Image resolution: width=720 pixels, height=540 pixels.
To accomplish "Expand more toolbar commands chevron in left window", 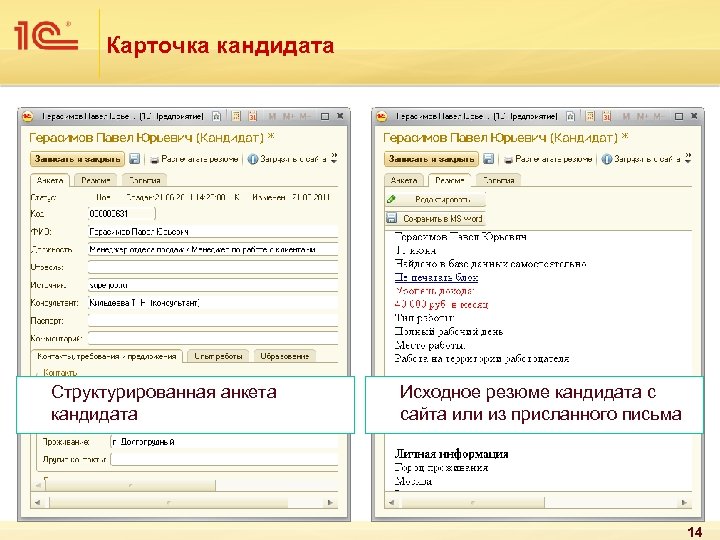I will click(334, 158).
